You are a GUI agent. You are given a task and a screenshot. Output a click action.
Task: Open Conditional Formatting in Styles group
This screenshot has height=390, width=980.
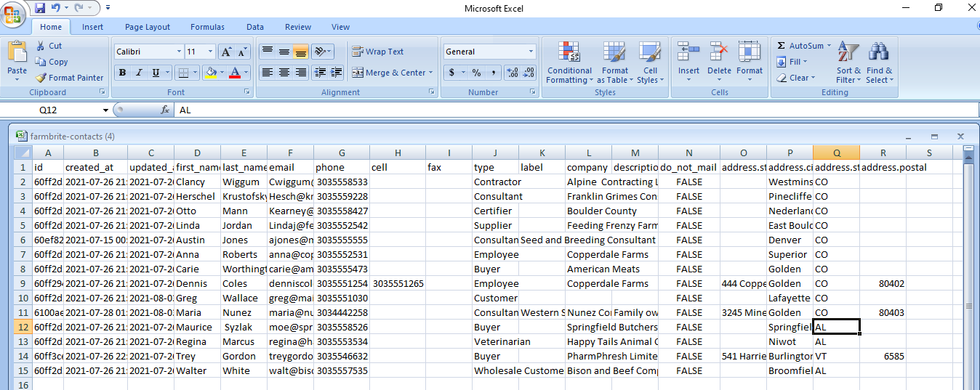(569, 62)
